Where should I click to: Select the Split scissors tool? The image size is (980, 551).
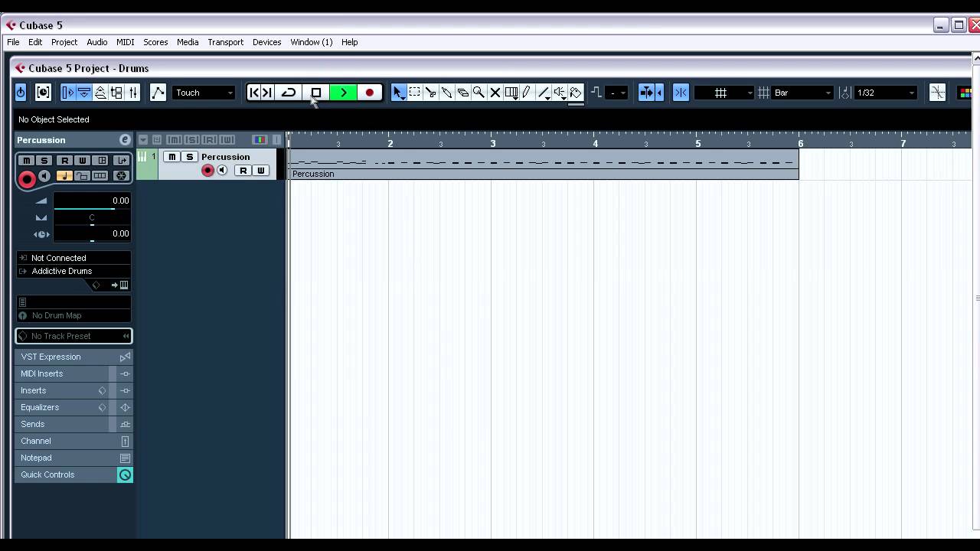pos(430,93)
